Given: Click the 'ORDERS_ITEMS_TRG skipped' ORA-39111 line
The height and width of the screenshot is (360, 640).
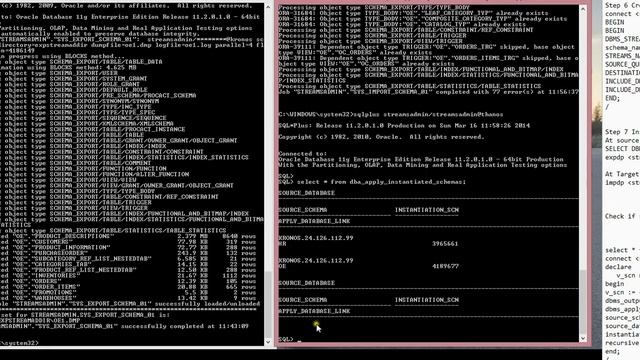Looking at the screenshot, I should point(428,58).
